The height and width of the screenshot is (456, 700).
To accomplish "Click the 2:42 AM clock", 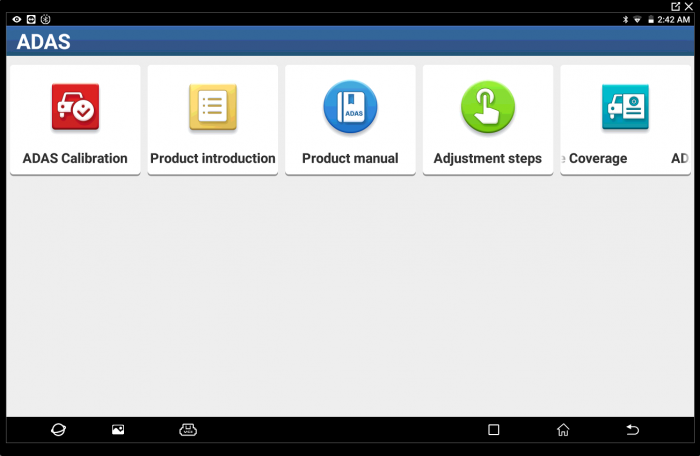I will pyautogui.click(x=674, y=19).
